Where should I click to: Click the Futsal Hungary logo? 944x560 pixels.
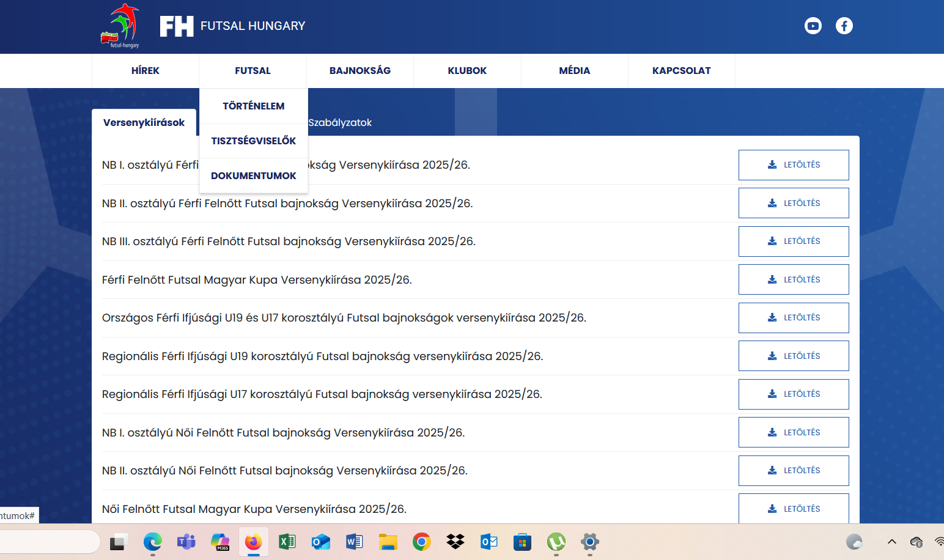120,26
